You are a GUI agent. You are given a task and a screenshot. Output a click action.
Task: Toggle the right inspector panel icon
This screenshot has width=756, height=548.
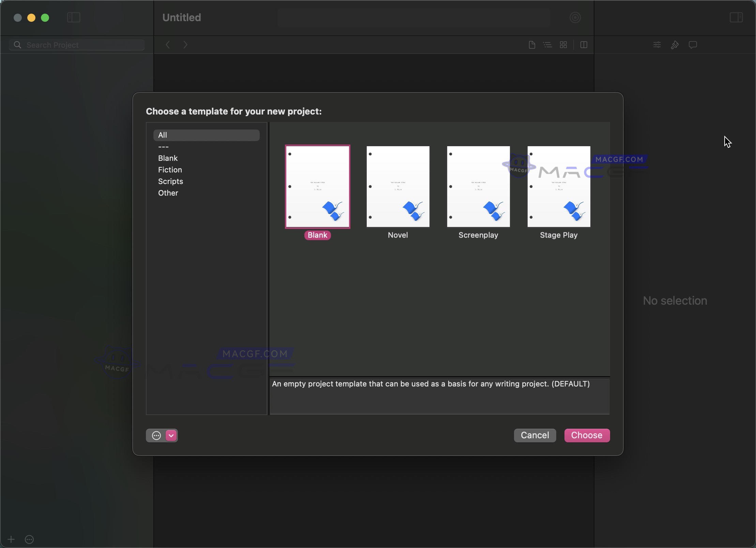pyautogui.click(x=736, y=17)
